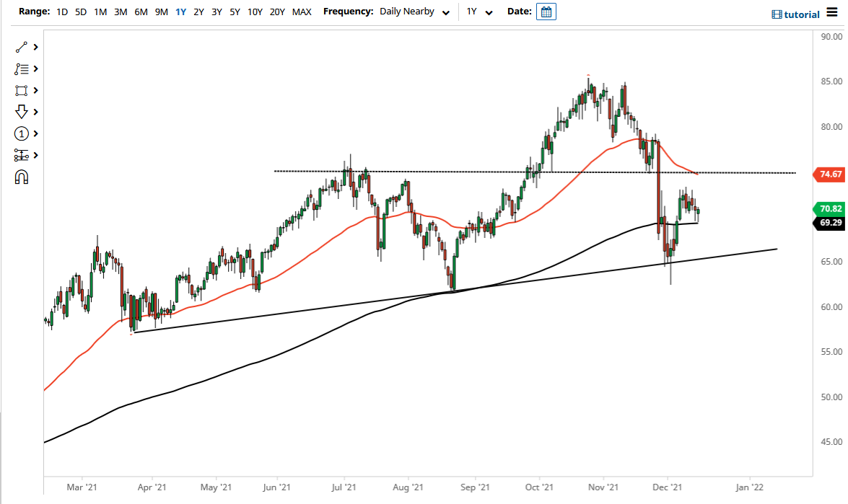Select the arrow annotation tool

pyautogui.click(x=22, y=112)
